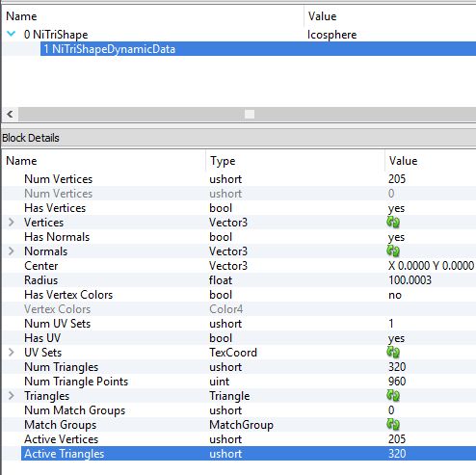Expand the Vertices array row
The image size is (476, 475).
[x=12, y=223]
